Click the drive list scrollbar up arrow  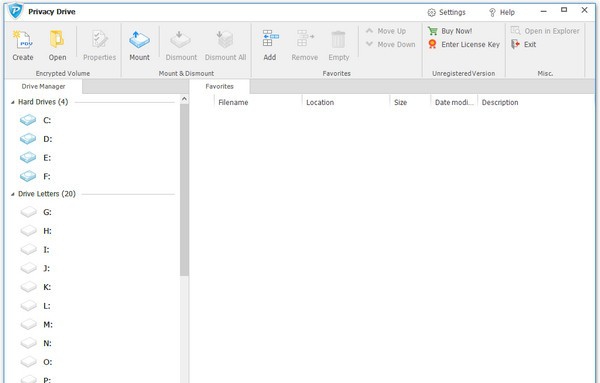pos(184,99)
